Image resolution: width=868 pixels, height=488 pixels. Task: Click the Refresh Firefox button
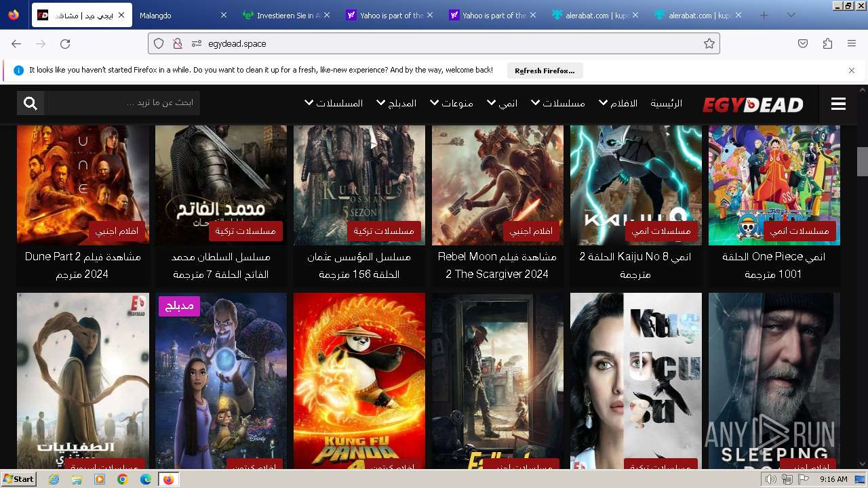pyautogui.click(x=545, y=70)
